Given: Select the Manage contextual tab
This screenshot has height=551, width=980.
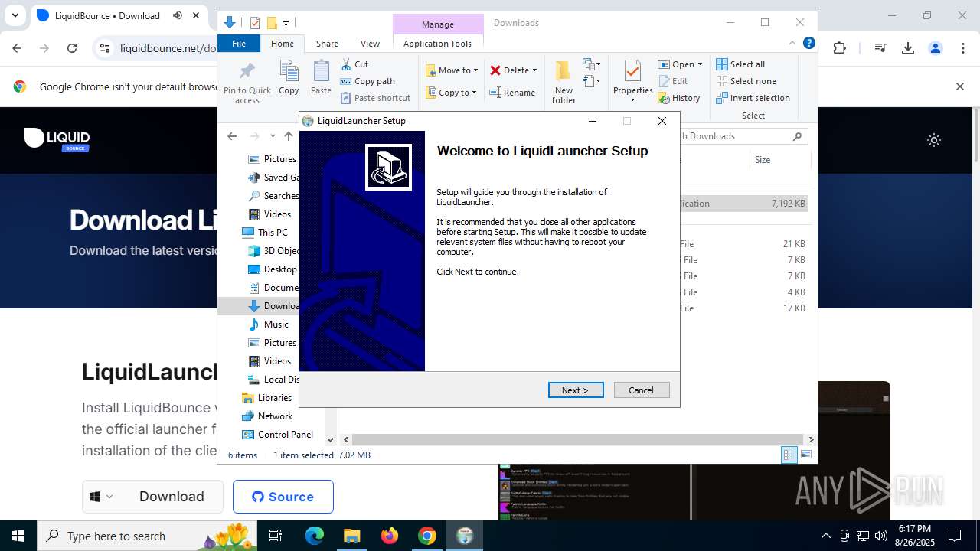Looking at the screenshot, I should click(x=438, y=24).
